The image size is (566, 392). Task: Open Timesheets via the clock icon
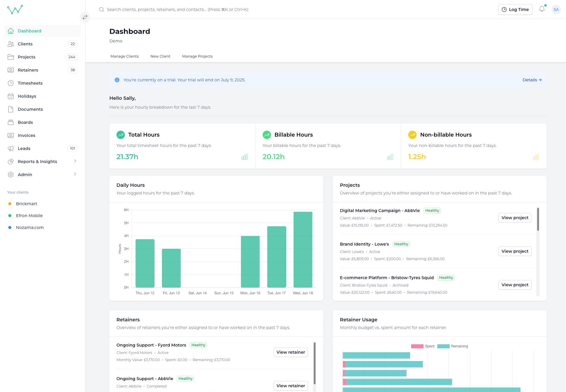pos(11,83)
